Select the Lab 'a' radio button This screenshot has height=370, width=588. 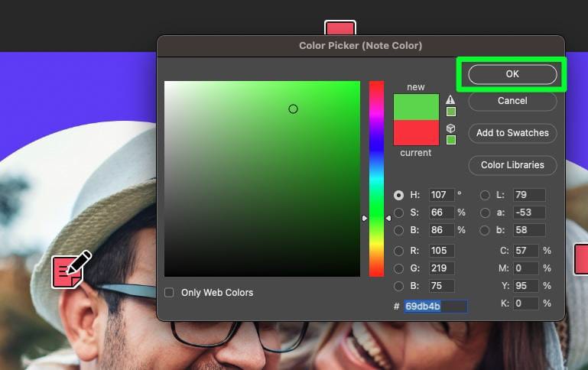(x=485, y=213)
